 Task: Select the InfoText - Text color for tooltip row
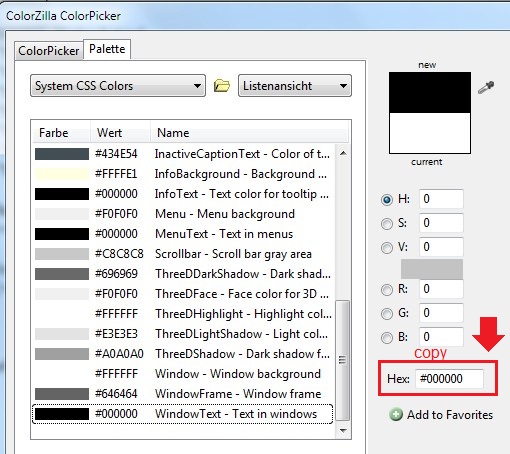coord(182,194)
